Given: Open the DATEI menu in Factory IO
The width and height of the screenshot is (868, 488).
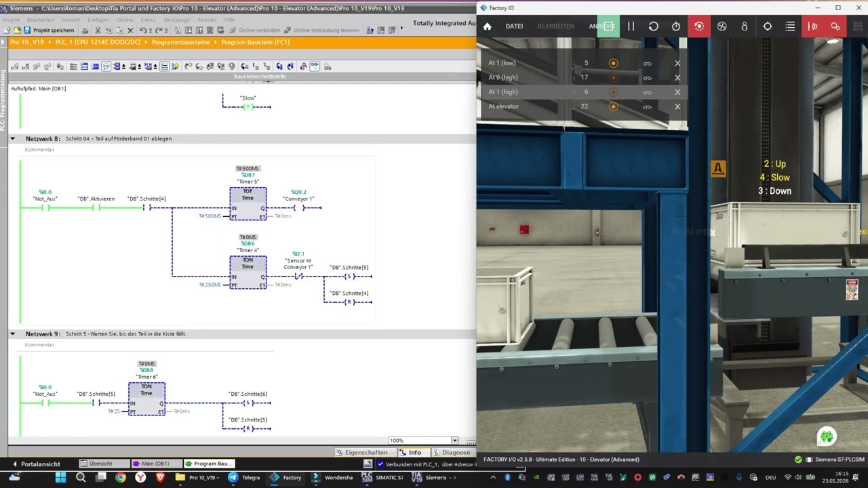Looking at the screenshot, I should 514,26.
